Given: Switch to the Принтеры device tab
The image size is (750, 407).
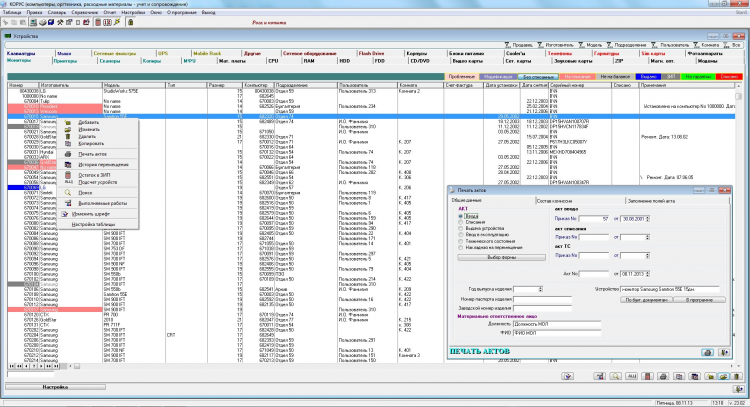Looking at the screenshot, I should tap(66, 60).
